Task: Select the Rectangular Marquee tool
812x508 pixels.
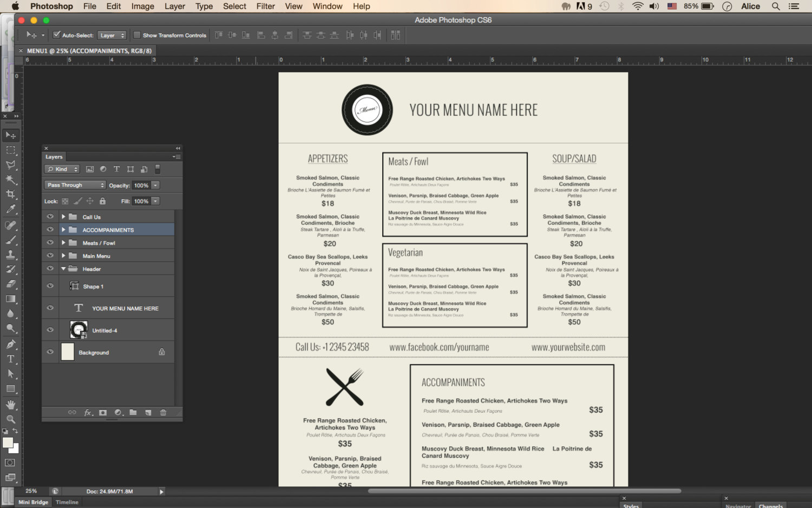Action: (10, 150)
